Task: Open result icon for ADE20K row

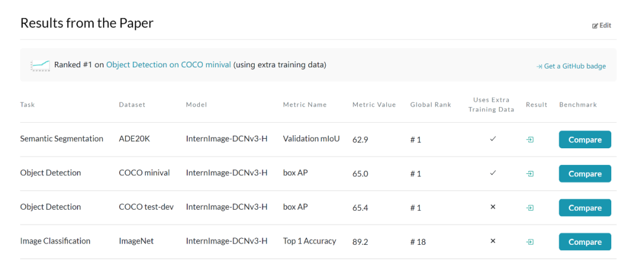Action: tap(530, 139)
